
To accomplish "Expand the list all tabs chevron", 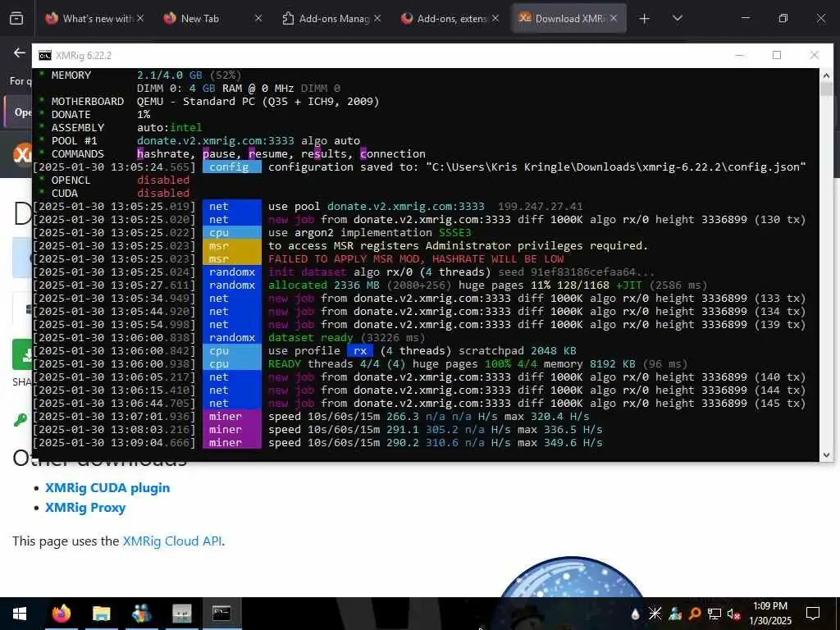I will point(677,19).
